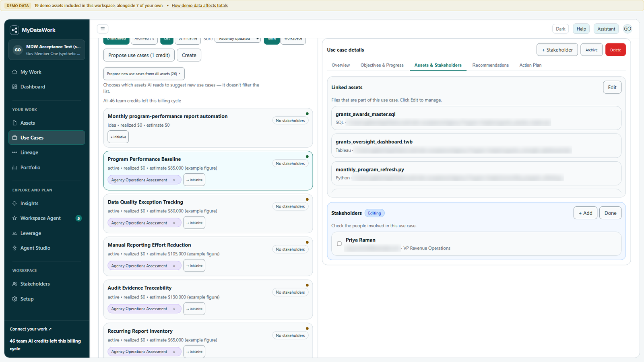Image resolution: width=644 pixels, height=362 pixels.
Task: Click the red Delete button
Action: coord(615,50)
